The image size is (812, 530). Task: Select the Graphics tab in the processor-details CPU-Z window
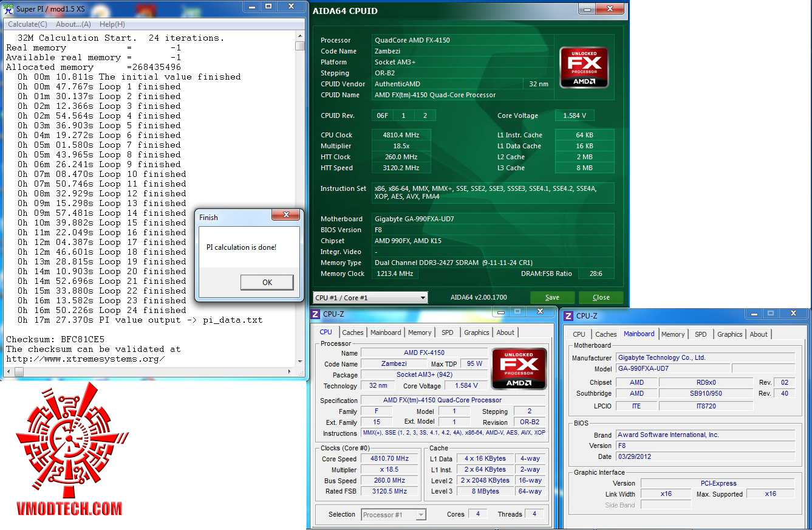pyautogui.click(x=477, y=332)
